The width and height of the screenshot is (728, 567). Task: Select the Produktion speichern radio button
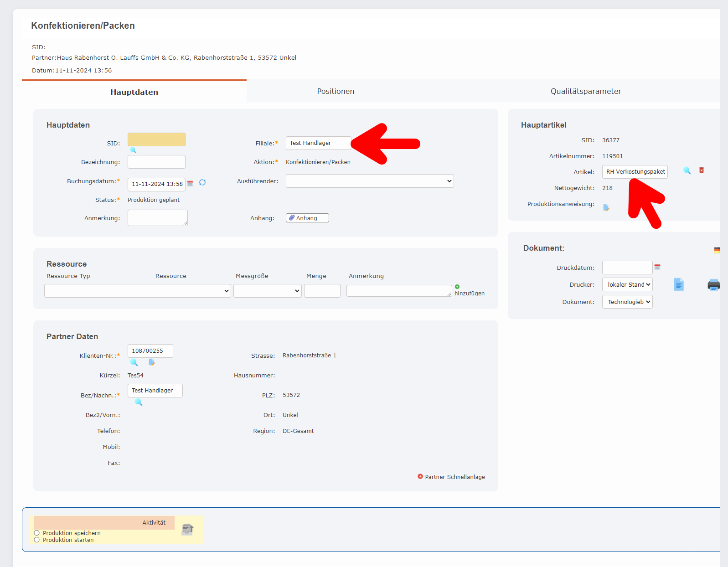click(37, 533)
